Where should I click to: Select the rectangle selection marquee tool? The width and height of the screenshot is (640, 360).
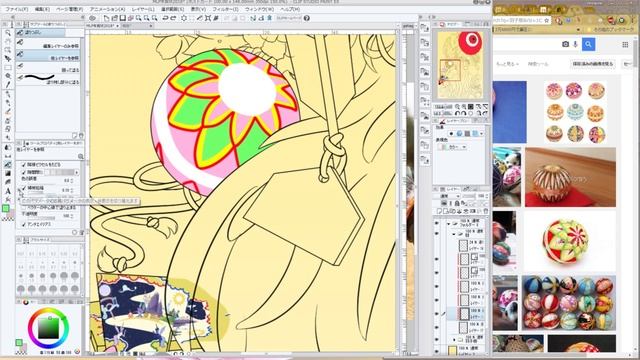7,67
